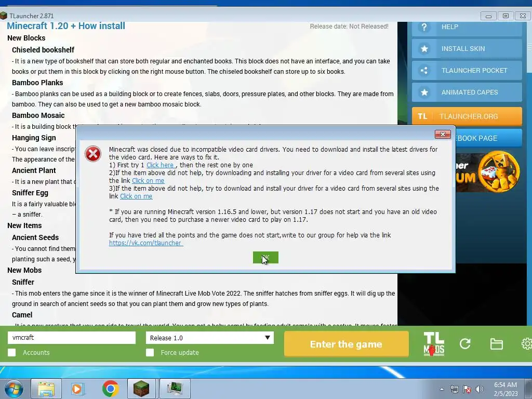Click the Release date: Not Released! text
Viewport: 532px width, 399px height.
(349, 26)
